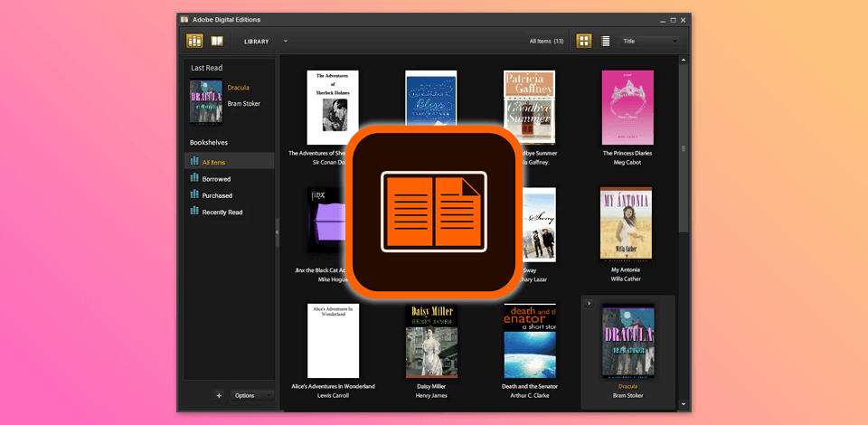Image resolution: width=868 pixels, height=425 pixels.
Task: Select the All Items bookshelf
Action: pyautogui.click(x=215, y=162)
